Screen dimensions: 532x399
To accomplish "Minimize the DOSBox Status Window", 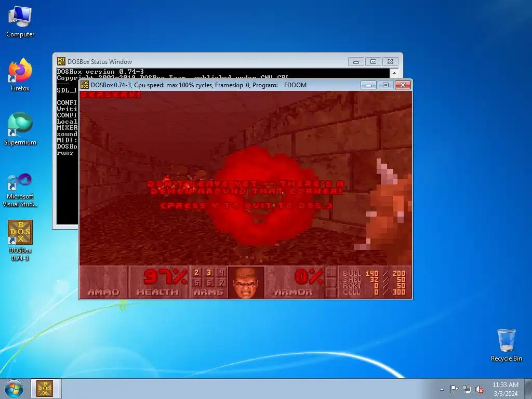I will (356, 62).
